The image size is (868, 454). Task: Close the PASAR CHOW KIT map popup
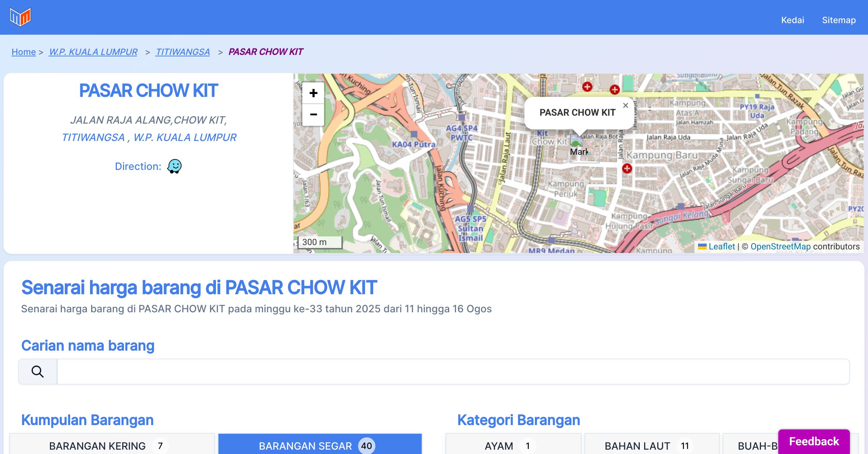click(x=625, y=106)
